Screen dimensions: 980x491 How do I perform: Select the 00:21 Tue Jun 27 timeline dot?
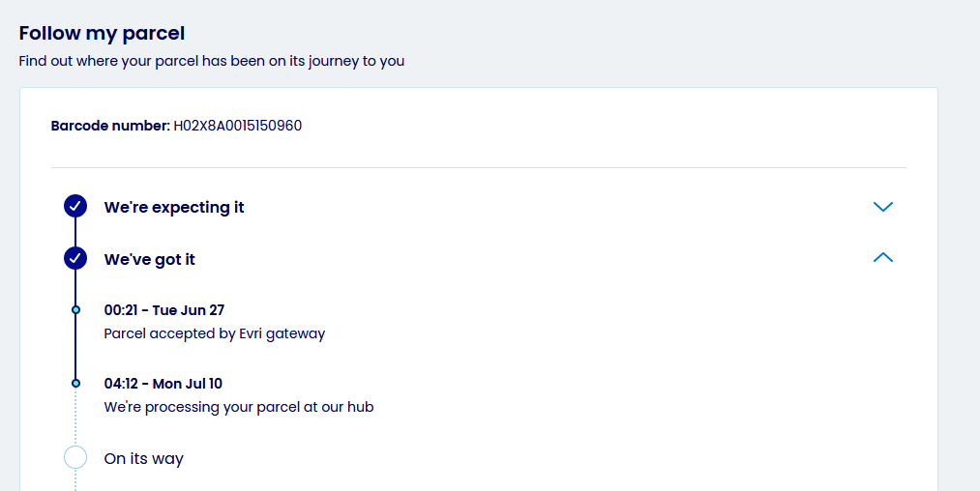[x=75, y=310]
